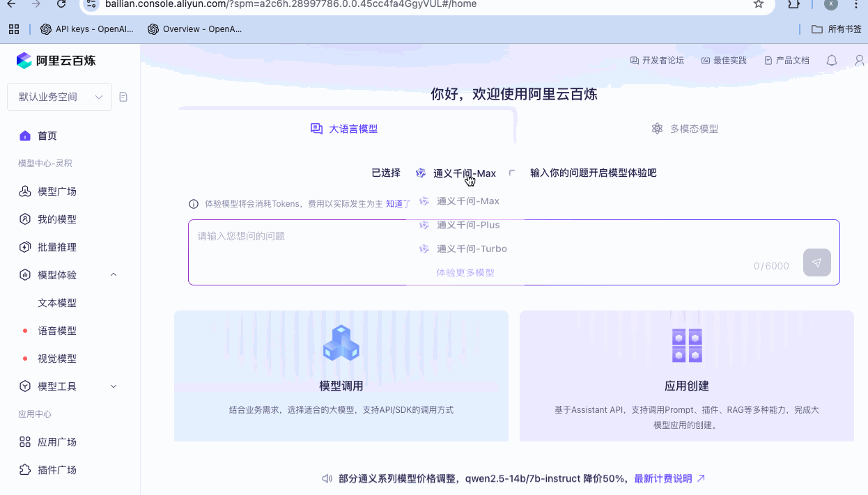This screenshot has width=868, height=495.
Task: Collapse the 模型体验 section chevron
Action: coord(114,275)
